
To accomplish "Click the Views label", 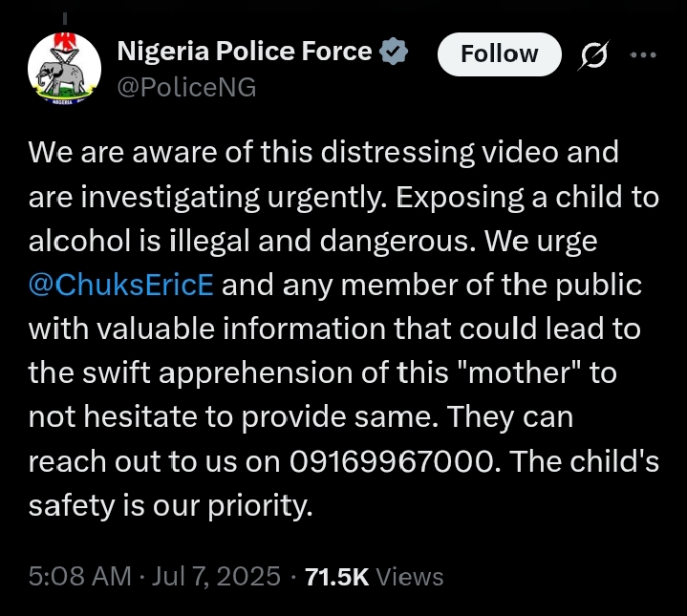I will (x=410, y=577).
